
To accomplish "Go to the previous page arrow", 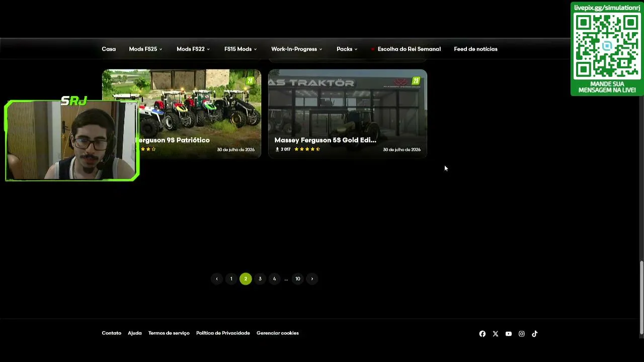I will click(x=217, y=279).
